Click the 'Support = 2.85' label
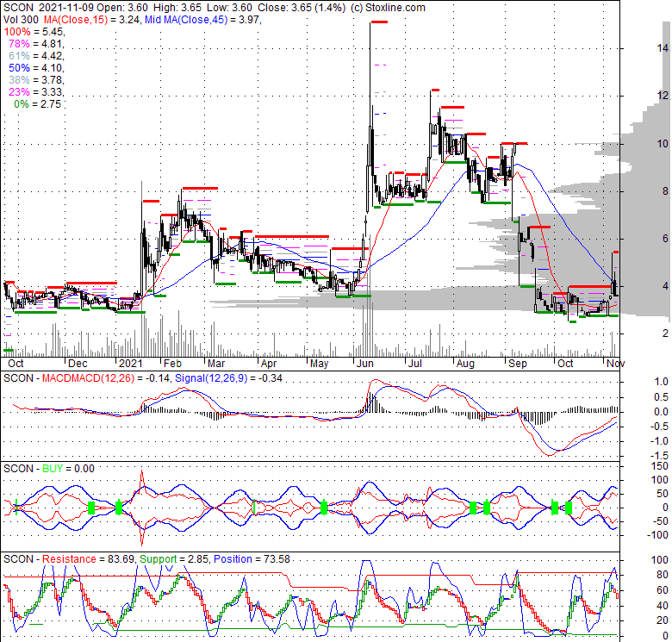The height and width of the screenshot is (642, 672). pos(174,559)
